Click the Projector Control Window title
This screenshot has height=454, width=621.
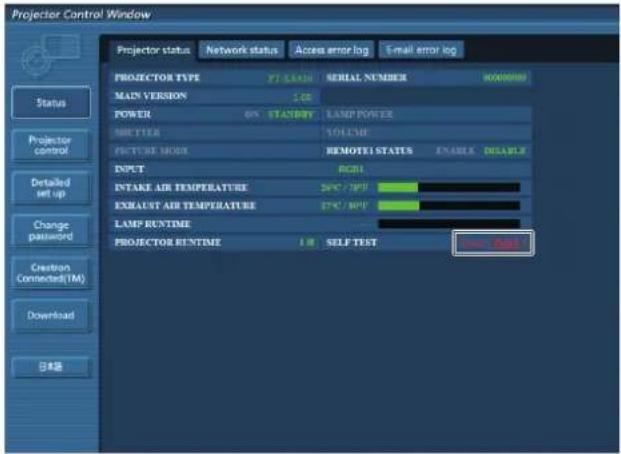click(81, 15)
